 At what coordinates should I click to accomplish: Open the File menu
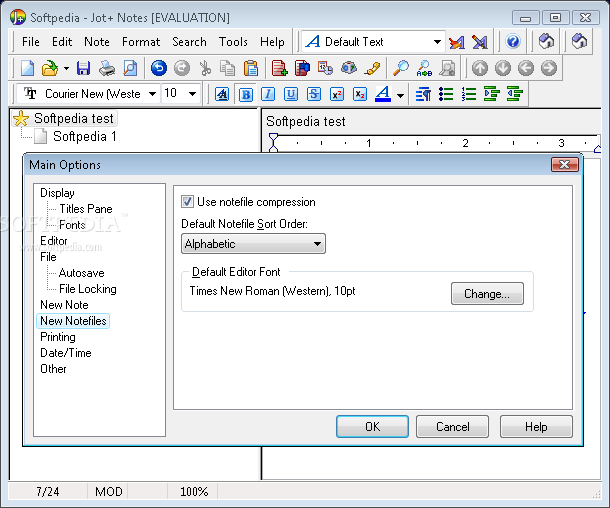31,42
